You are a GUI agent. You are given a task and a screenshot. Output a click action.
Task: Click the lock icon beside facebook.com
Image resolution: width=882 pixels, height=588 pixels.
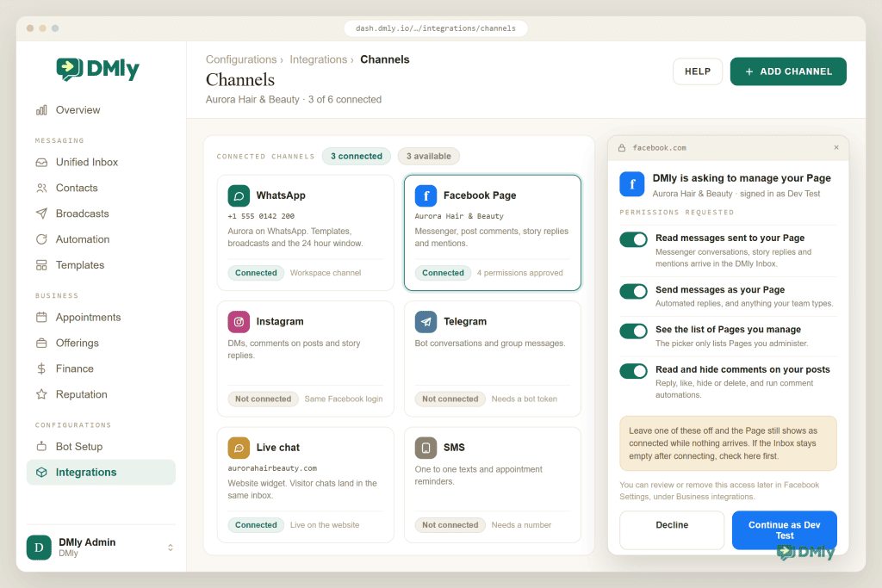622,148
